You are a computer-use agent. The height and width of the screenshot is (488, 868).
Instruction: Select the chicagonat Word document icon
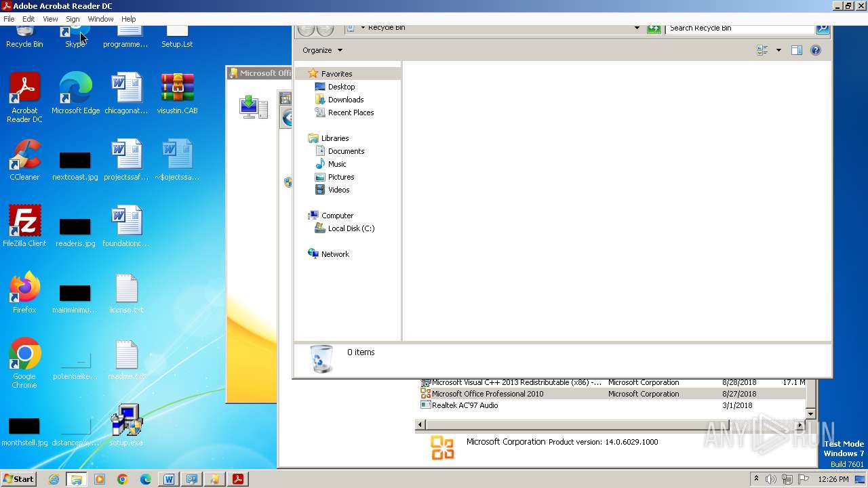click(x=126, y=93)
